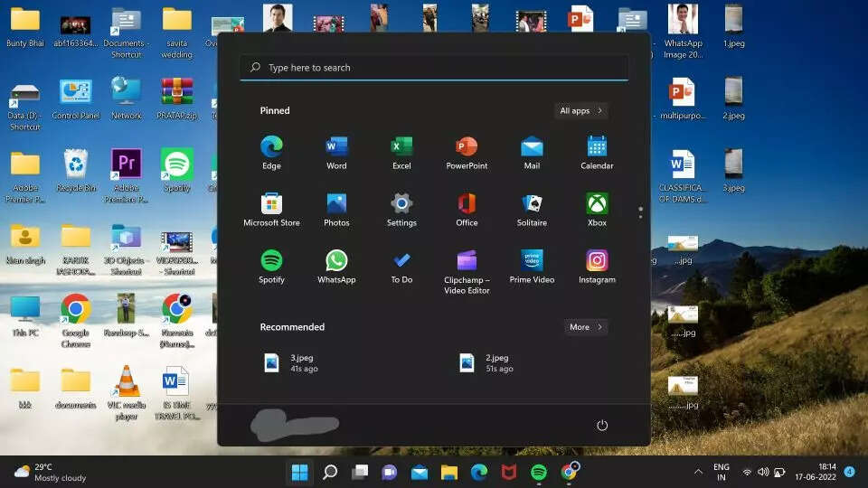Expand More recommended items

coord(586,327)
